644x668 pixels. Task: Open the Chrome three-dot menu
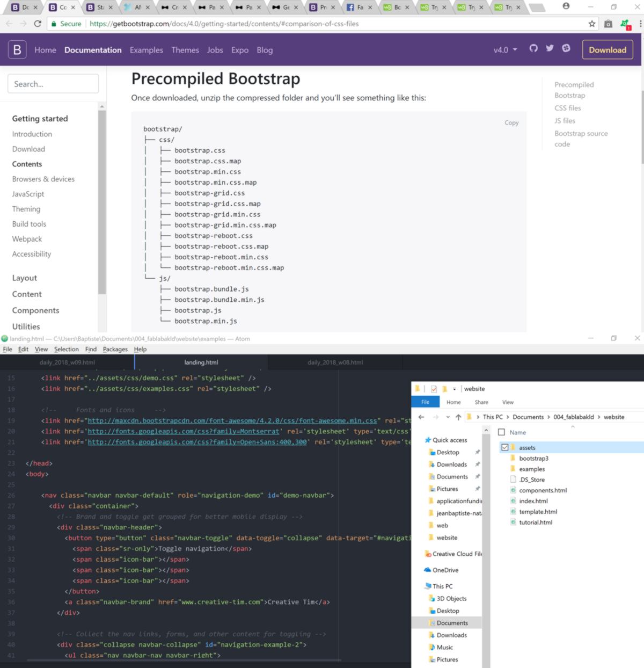[x=640, y=24]
